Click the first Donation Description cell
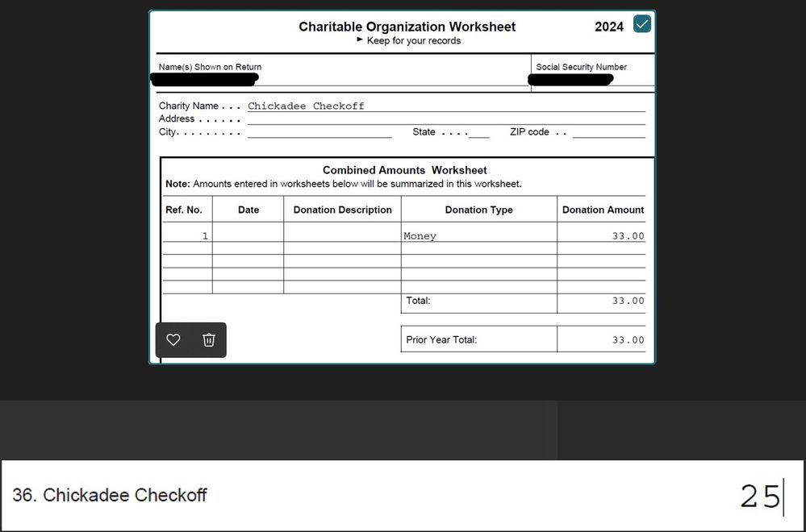The image size is (806, 532). [x=342, y=236]
